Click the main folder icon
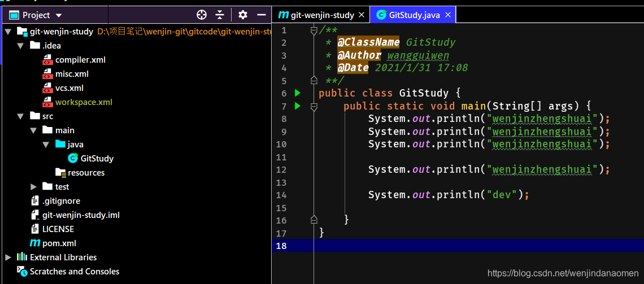The image size is (644, 284). [x=47, y=130]
